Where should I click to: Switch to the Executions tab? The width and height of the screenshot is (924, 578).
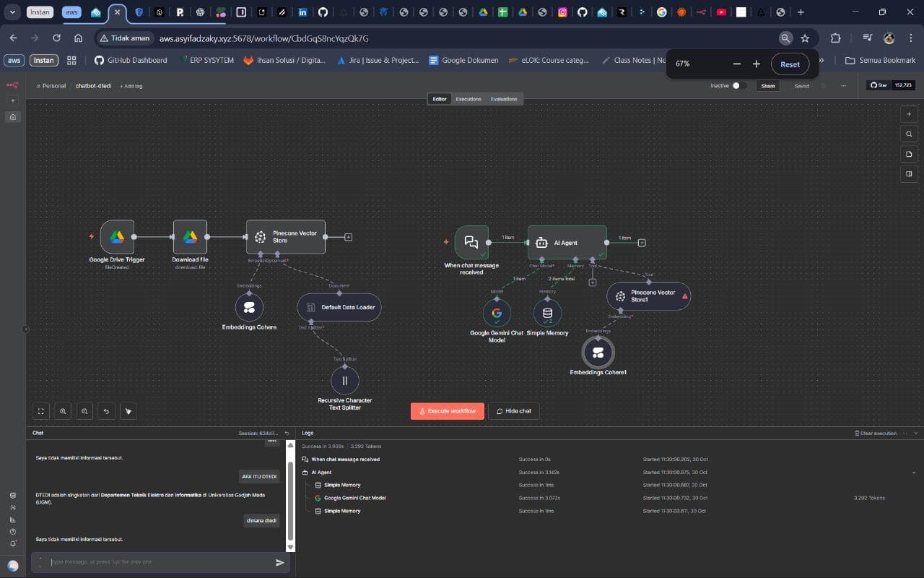click(x=468, y=98)
